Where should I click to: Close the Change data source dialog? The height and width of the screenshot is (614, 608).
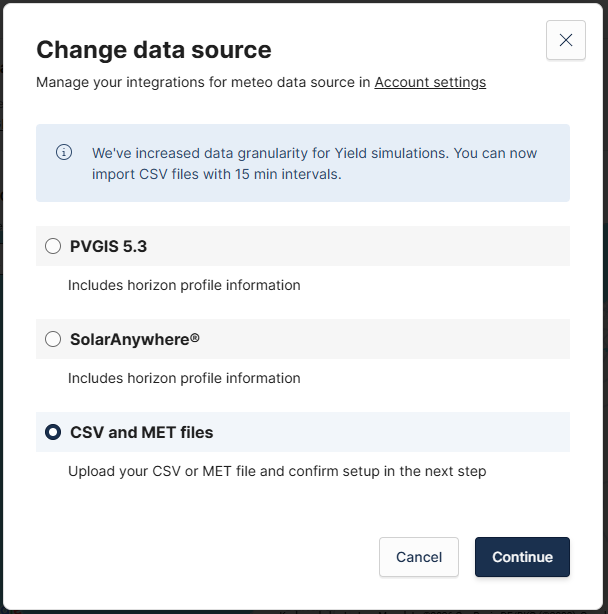566,40
